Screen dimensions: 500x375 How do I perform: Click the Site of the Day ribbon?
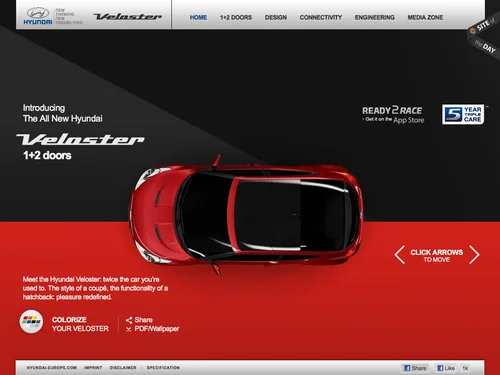[x=484, y=36]
